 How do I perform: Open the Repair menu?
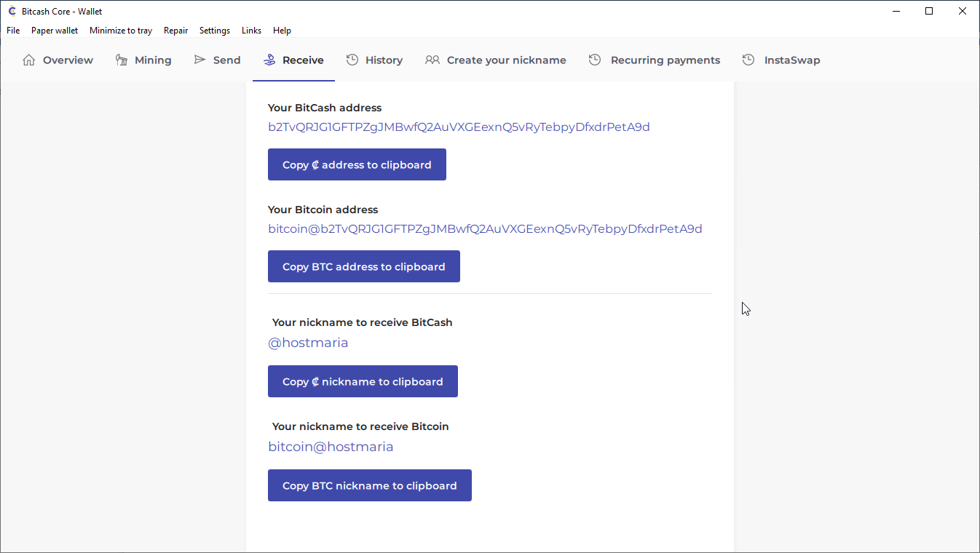175,31
